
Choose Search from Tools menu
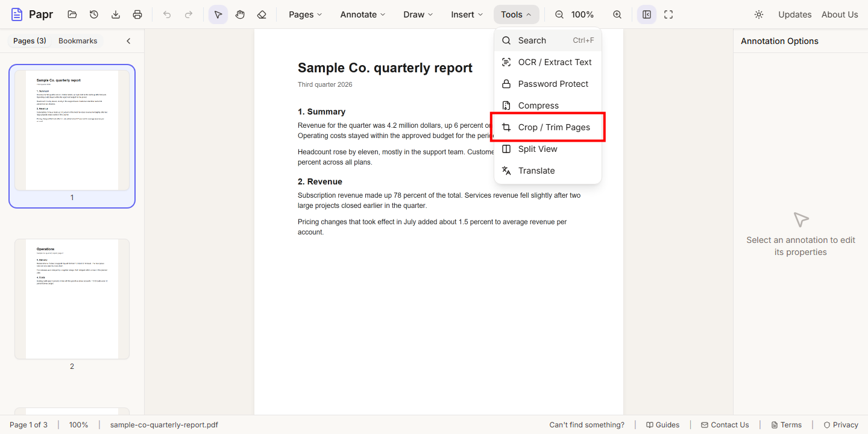coord(548,40)
